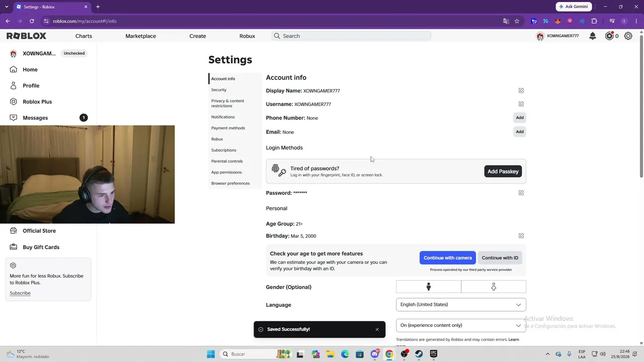Open Epic Games Launcher from the taskbar
644x362 pixels.
(x=433, y=354)
